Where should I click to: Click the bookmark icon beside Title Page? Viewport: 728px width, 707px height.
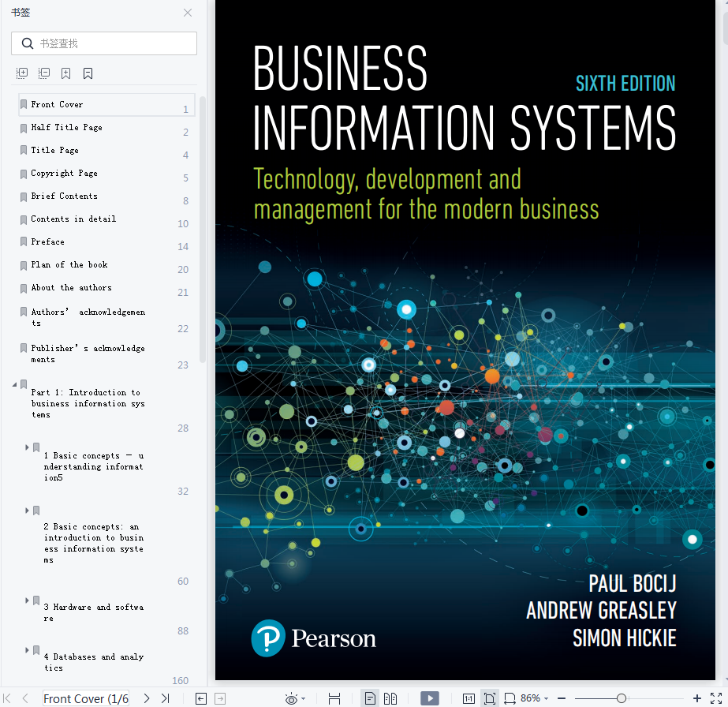point(24,150)
